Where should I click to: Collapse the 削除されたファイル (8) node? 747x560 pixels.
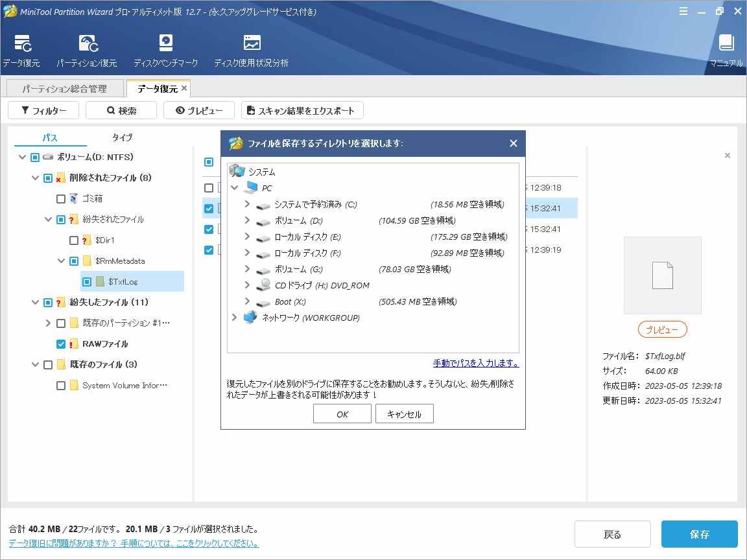point(35,178)
